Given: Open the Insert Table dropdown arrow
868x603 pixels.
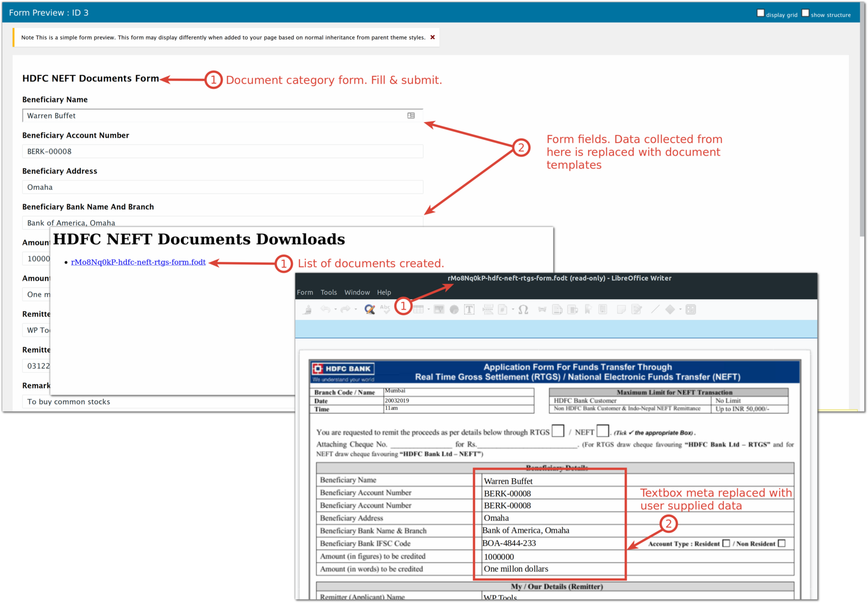Looking at the screenshot, I should (428, 309).
